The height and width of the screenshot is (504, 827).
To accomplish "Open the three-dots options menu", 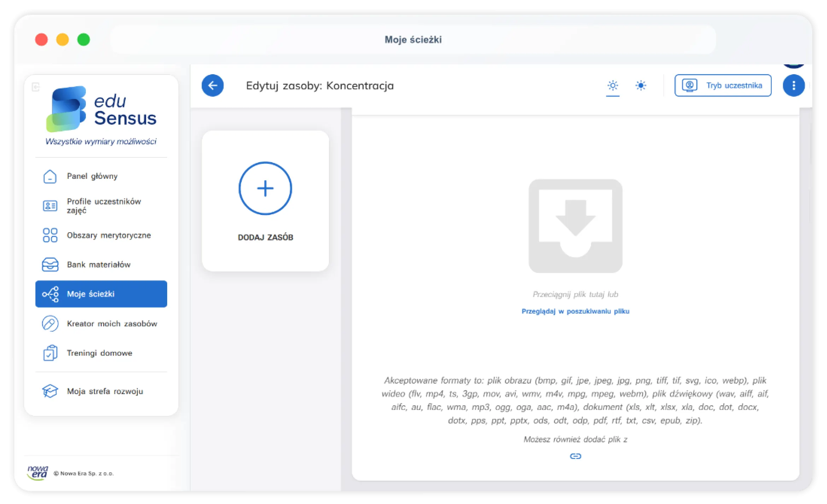I will point(793,85).
